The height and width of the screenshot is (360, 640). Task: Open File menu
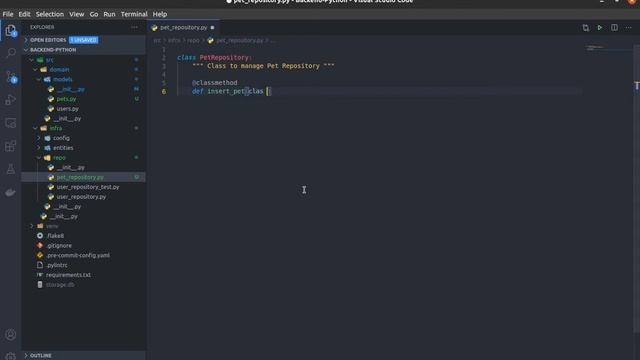(x=8, y=14)
